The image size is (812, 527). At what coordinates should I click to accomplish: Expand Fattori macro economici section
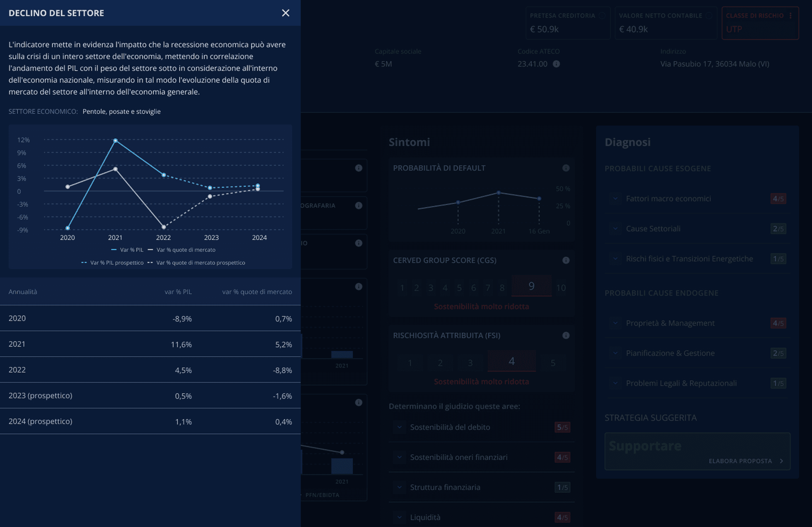pos(615,199)
